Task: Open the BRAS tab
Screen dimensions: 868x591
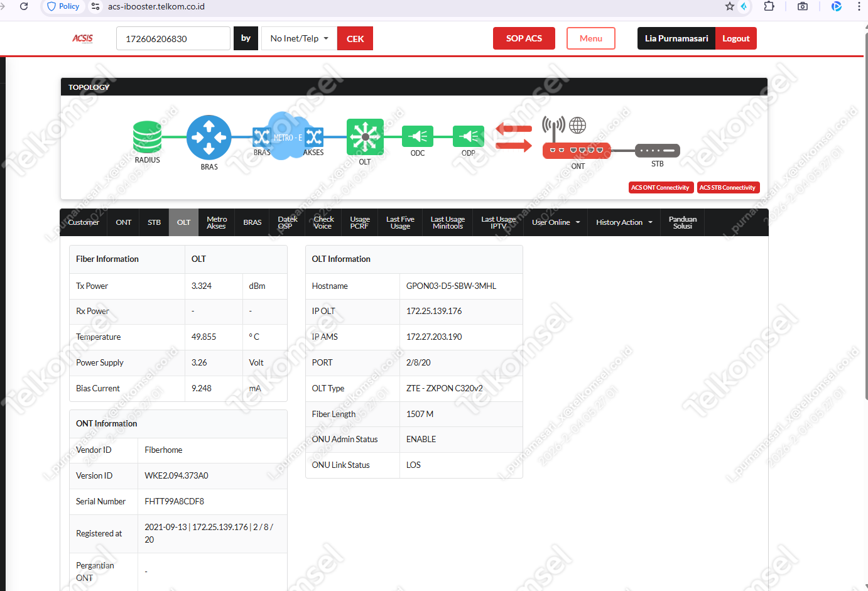Action: pos(252,222)
